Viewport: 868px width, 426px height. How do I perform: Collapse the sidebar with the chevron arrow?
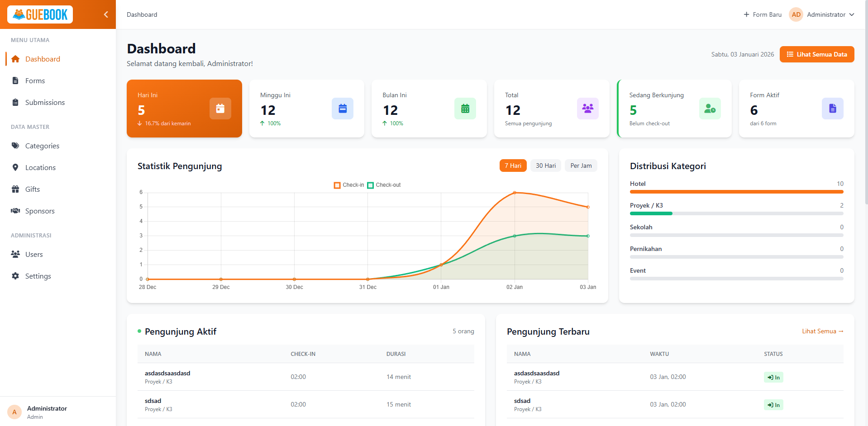coord(105,14)
